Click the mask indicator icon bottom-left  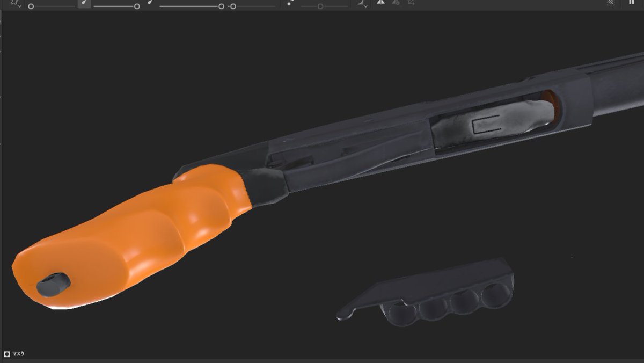coord(6,354)
